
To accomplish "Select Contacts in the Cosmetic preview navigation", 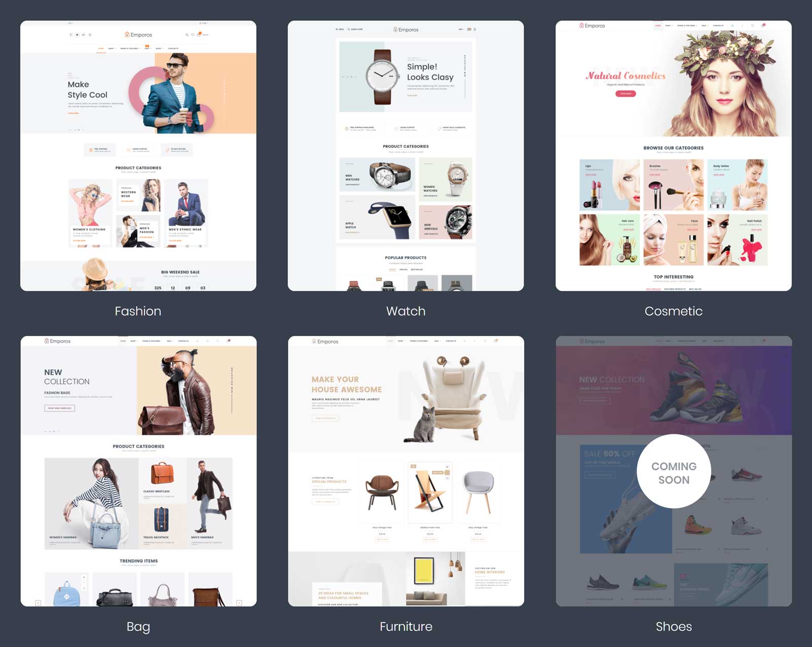I will click(718, 25).
